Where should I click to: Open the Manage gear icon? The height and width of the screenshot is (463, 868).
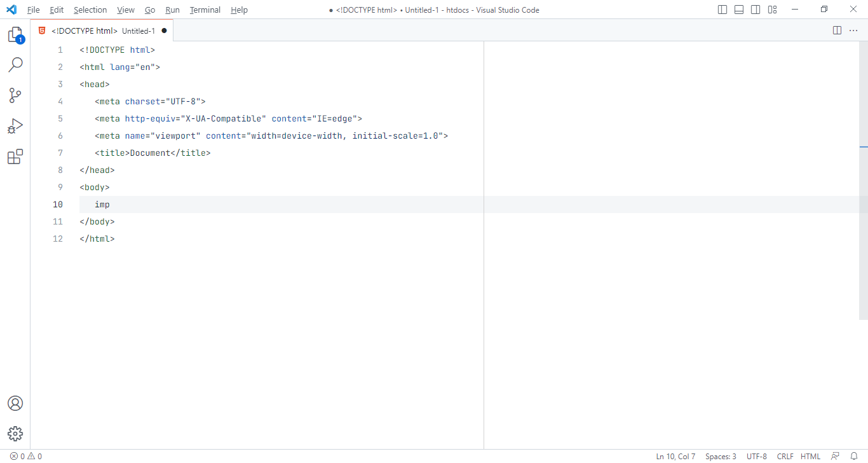pyautogui.click(x=15, y=434)
